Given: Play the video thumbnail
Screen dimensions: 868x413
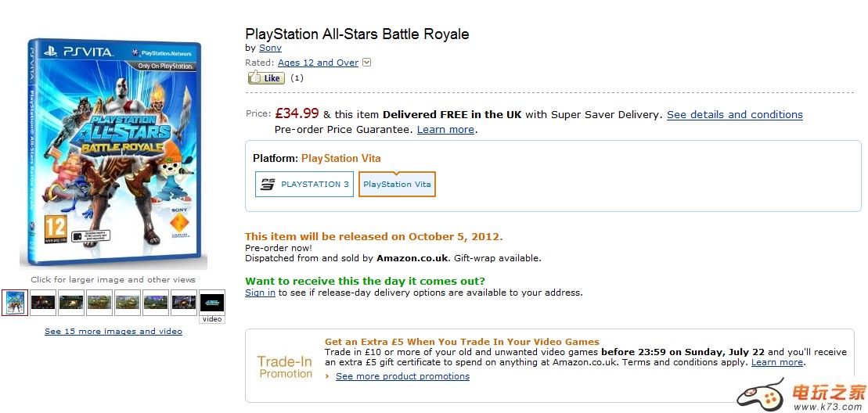Looking at the screenshot, I should 212,302.
